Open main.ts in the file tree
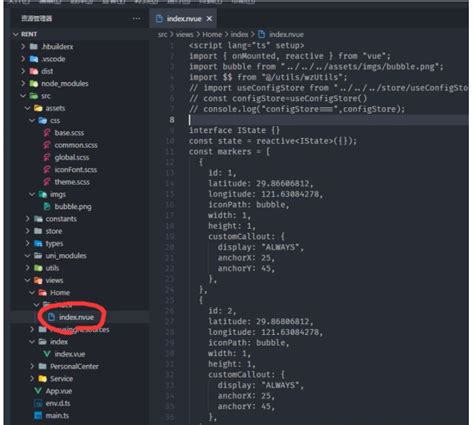 [57, 416]
